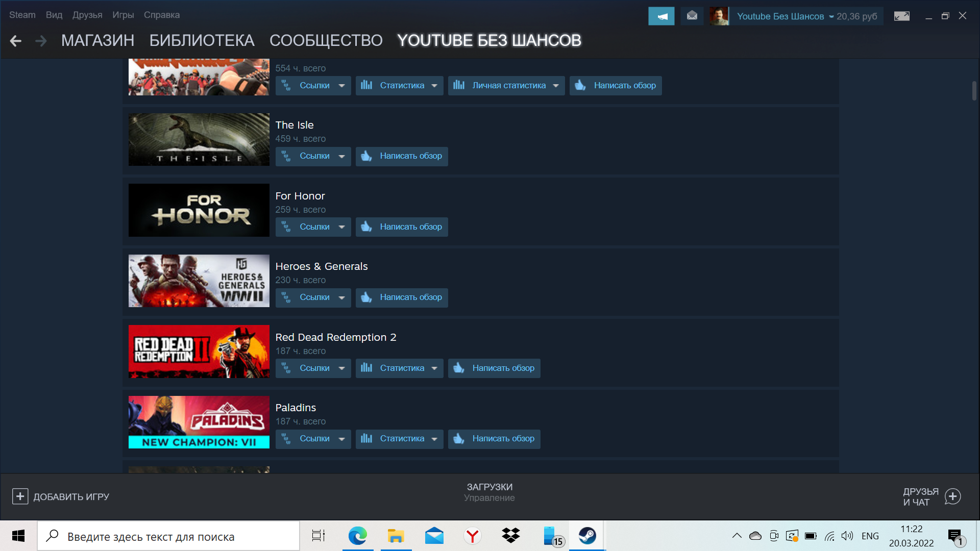Click the Big Picture mode icon
980x551 pixels.
(901, 16)
